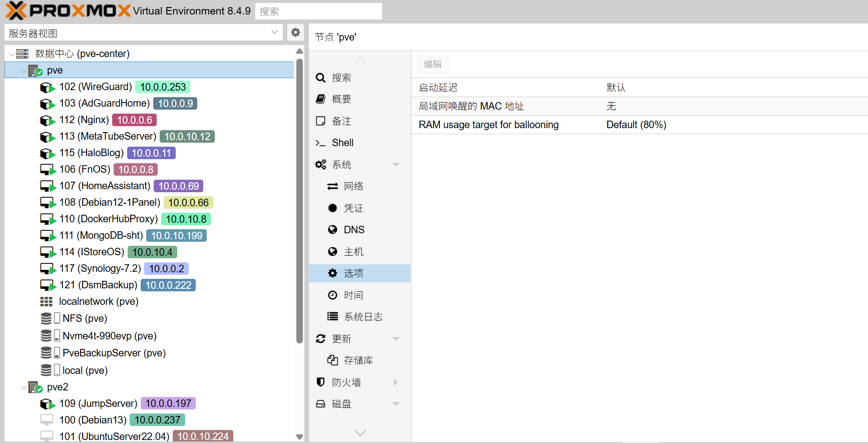Click the 10.0.0.6 tag on Nginx
This screenshot has width=868, height=443.
point(135,120)
